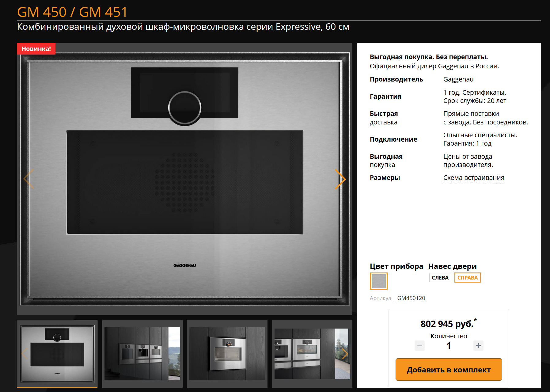
Task: Open the built-in oven close-up thumbnail
Action: (x=227, y=354)
